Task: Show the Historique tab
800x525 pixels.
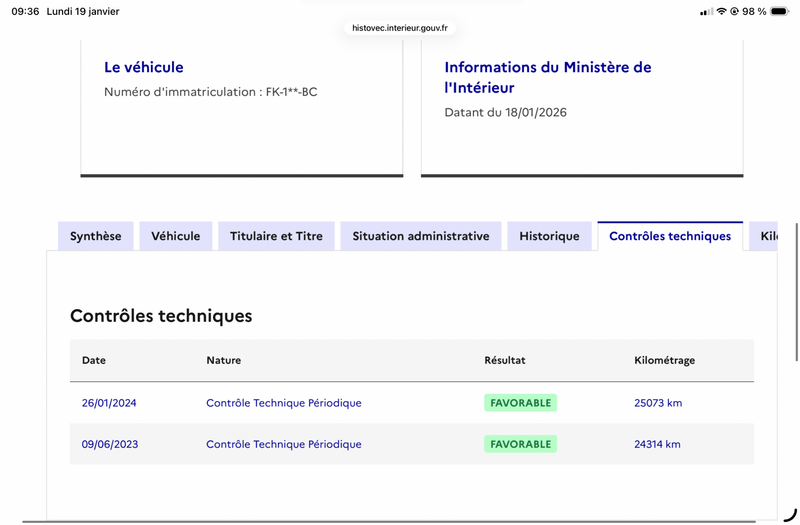Action: [x=549, y=236]
